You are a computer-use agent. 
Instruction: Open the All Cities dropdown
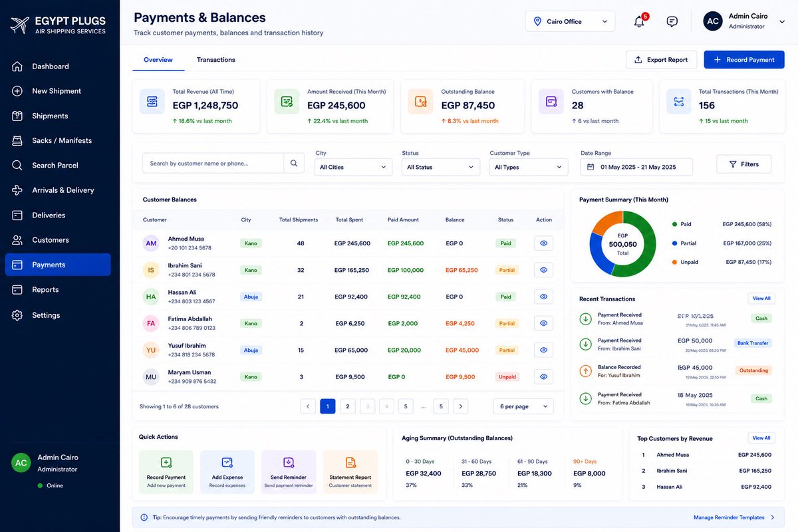(353, 167)
